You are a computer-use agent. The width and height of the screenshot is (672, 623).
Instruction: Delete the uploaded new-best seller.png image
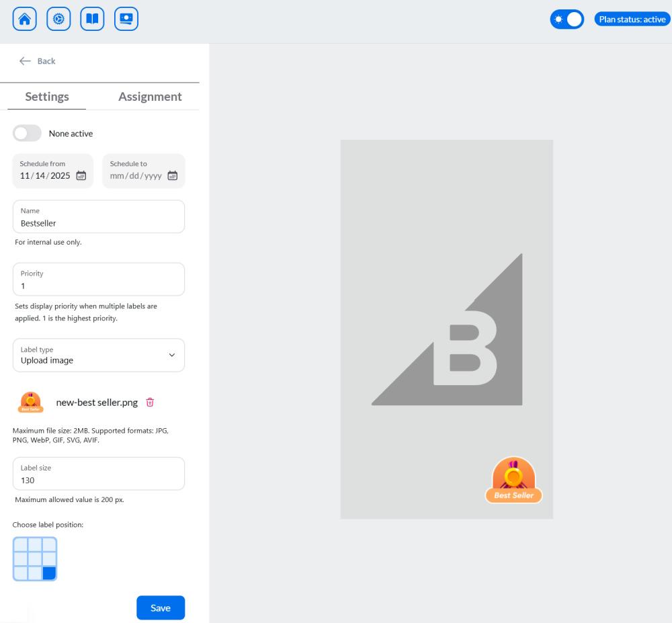(x=150, y=403)
